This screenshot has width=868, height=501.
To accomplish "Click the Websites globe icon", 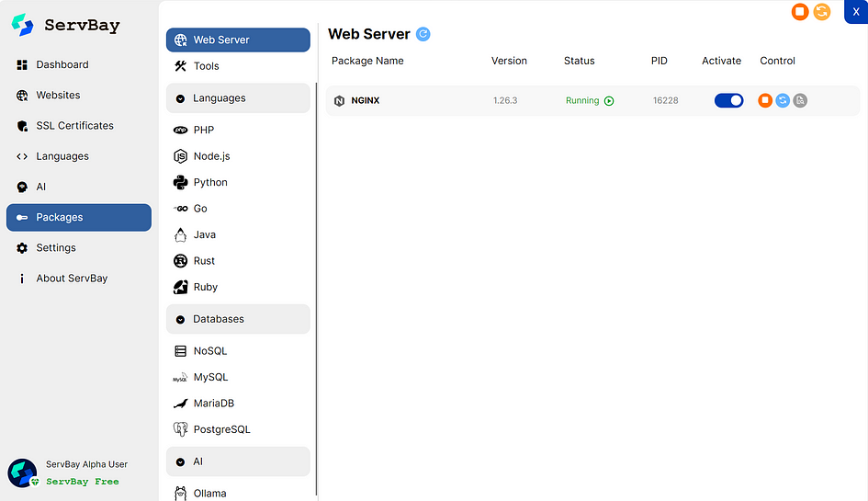I will tap(22, 96).
